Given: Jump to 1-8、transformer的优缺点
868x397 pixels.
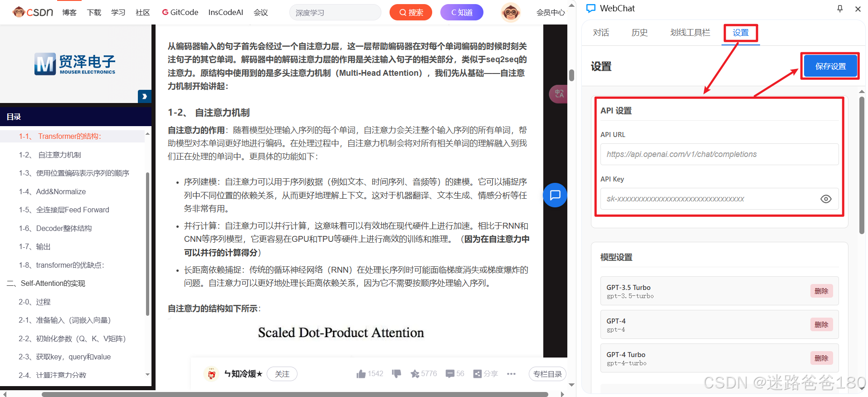Looking at the screenshot, I should tap(62, 265).
